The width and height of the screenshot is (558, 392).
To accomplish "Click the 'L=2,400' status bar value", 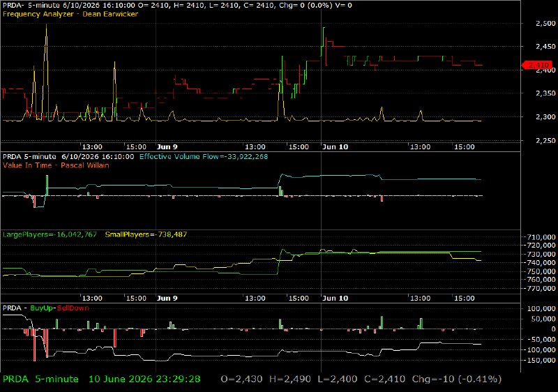I will click(x=338, y=379).
